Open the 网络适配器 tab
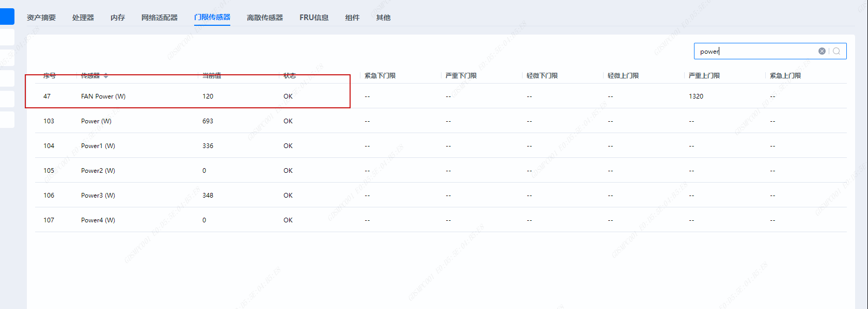 coord(160,18)
